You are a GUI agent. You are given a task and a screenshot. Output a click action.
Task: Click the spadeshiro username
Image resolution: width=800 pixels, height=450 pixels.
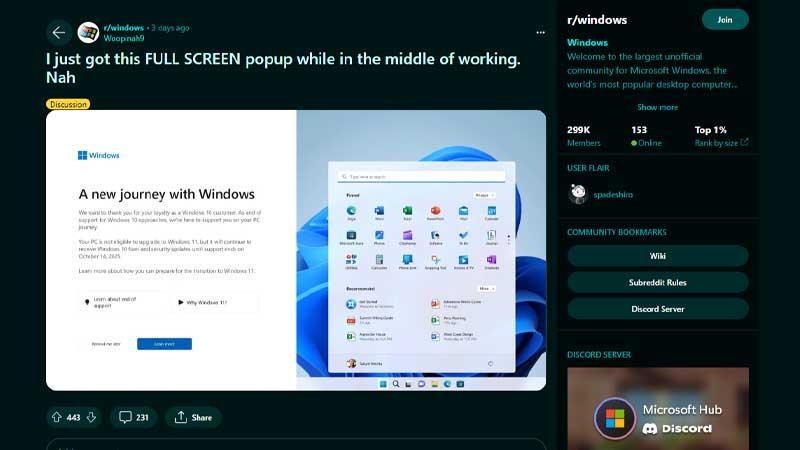click(x=613, y=194)
